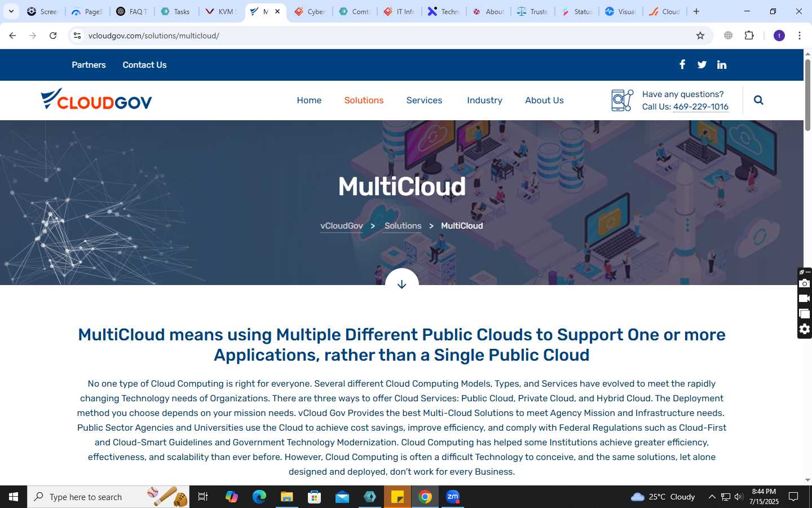
Task: Open a new browser tab
Action: tap(696, 11)
